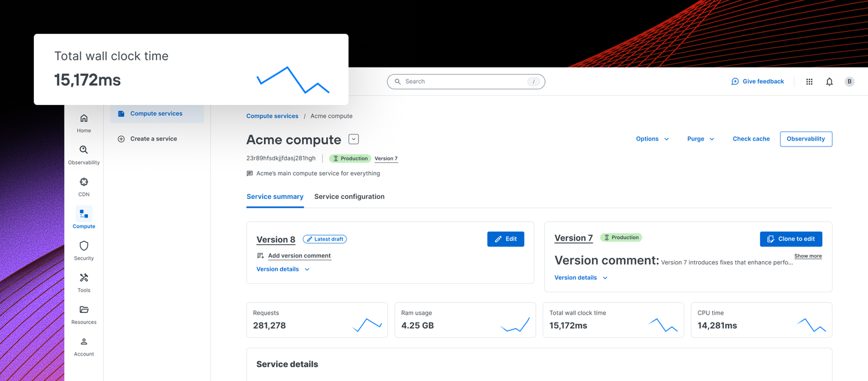The height and width of the screenshot is (381, 868).
Task: Open the CDN sidebar section
Action: [84, 187]
